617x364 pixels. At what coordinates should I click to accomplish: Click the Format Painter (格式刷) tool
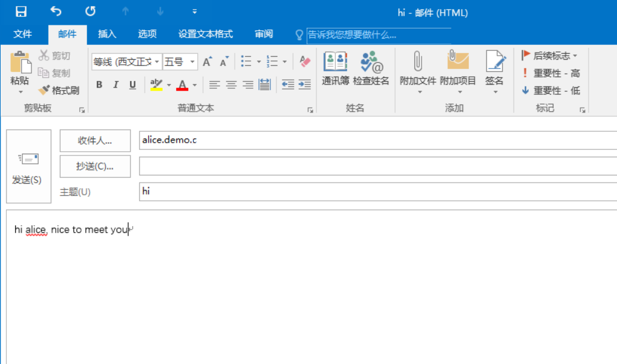(59, 91)
